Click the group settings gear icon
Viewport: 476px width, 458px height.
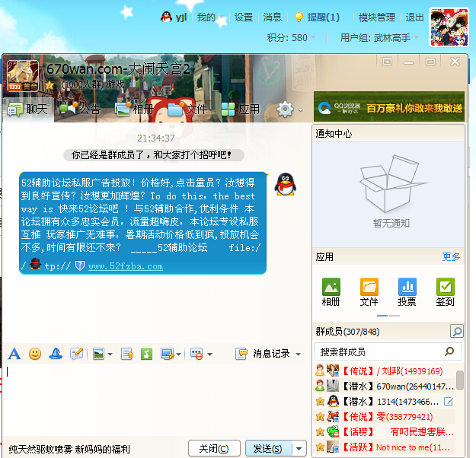(x=285, y=110)
